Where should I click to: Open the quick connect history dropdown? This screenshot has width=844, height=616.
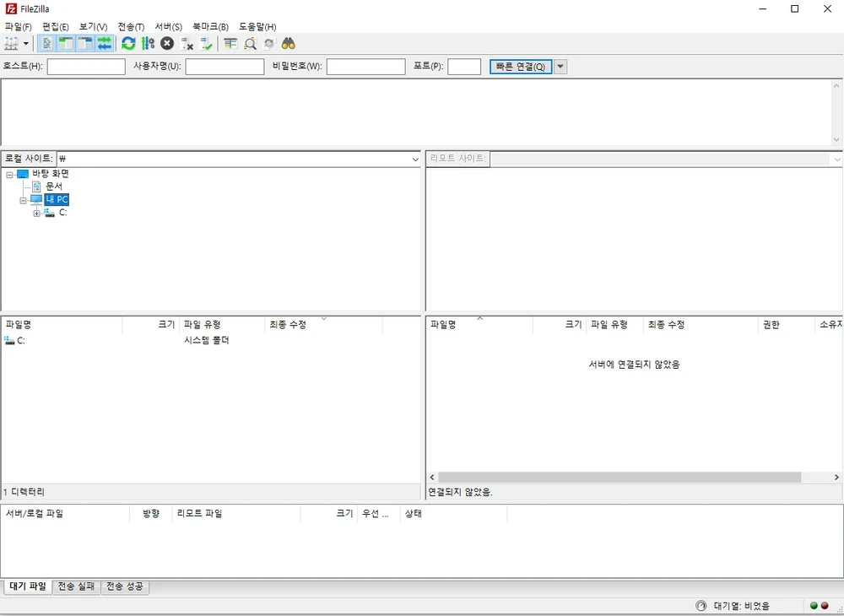pyautogui.click(x=560, y=67)
